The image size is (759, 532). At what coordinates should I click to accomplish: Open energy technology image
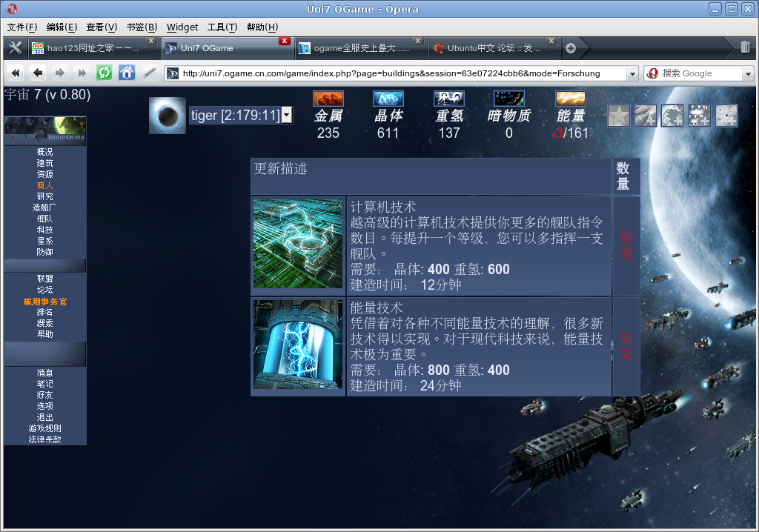298,345
